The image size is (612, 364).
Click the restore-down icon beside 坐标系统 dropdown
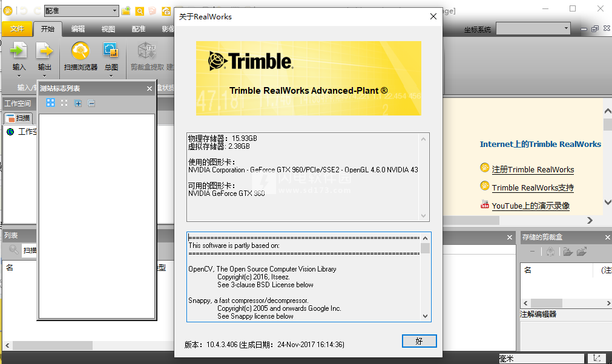(x=595, y=29)
